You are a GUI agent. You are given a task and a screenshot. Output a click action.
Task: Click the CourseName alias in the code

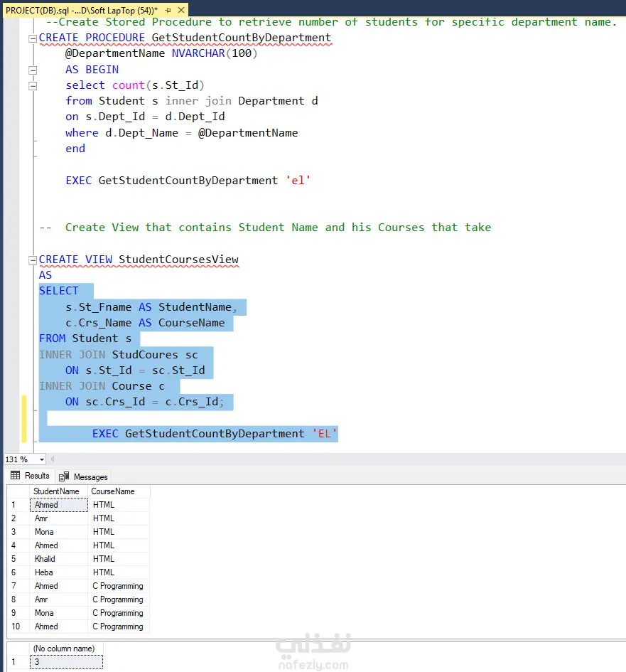[x=191, y=323]
